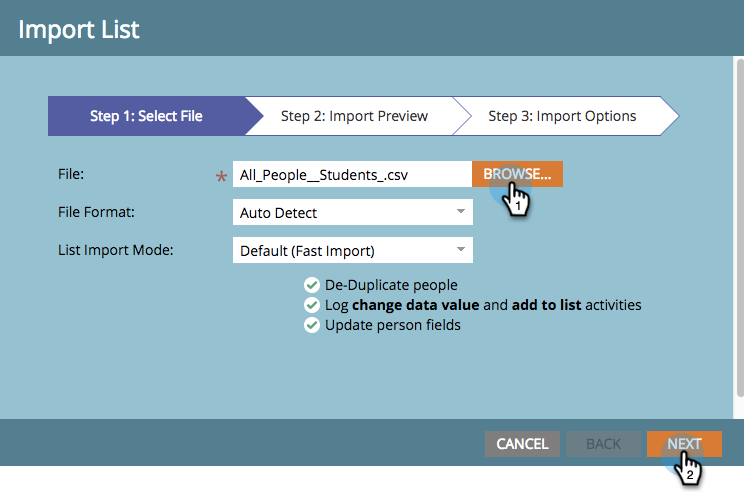
Task: Open the File Format dropdown arrow
Action: click(x=460, y=212)
